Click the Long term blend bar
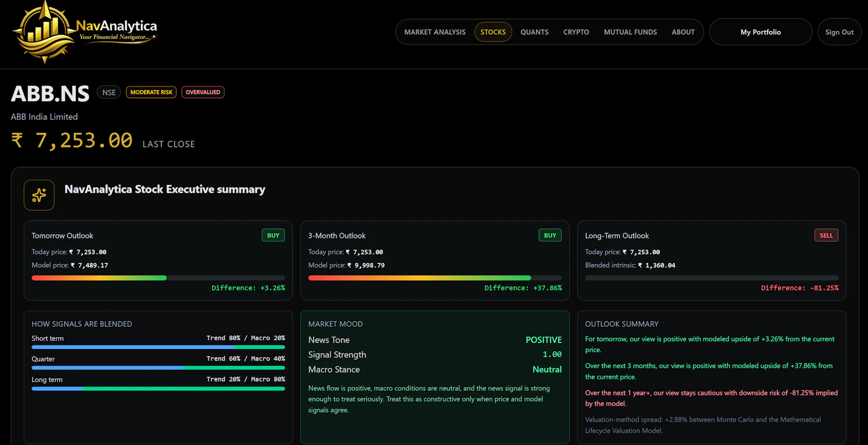Image resolution: width=868 pixels, height=445 pixels. point(158,389)
